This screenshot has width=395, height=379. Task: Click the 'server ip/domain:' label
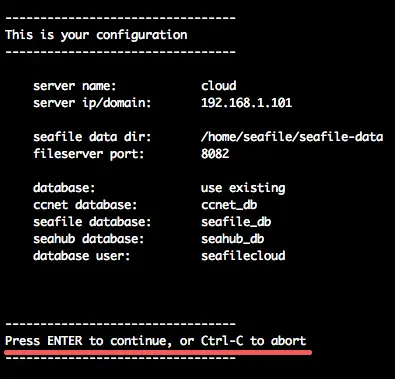92,103
